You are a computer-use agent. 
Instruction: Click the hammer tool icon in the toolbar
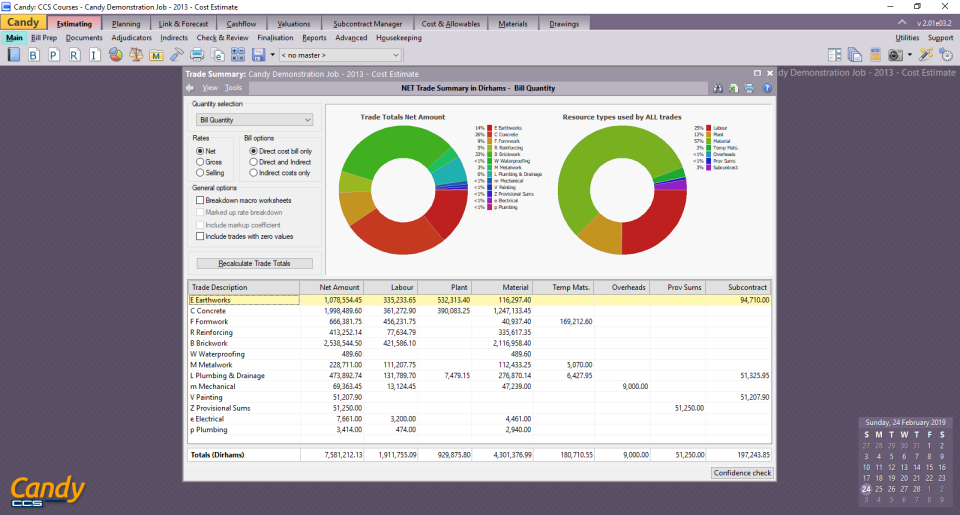coord(177,54)
